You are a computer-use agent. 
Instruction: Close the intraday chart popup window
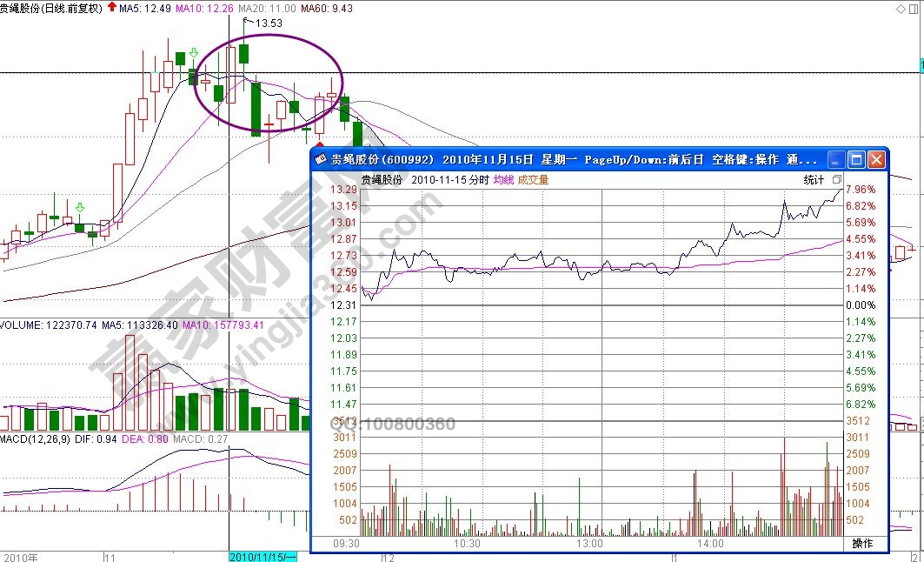(875, 160)
